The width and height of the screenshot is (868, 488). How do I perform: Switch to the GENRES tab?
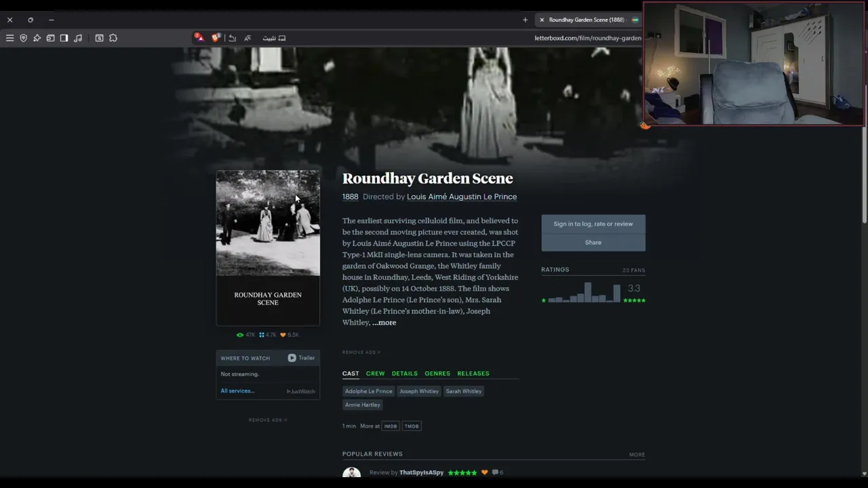tap(437, 373)
